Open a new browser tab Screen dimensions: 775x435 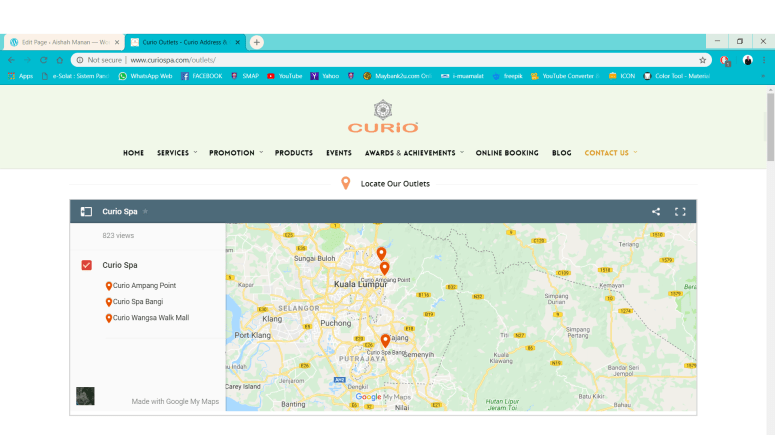[x=257, y=43]
